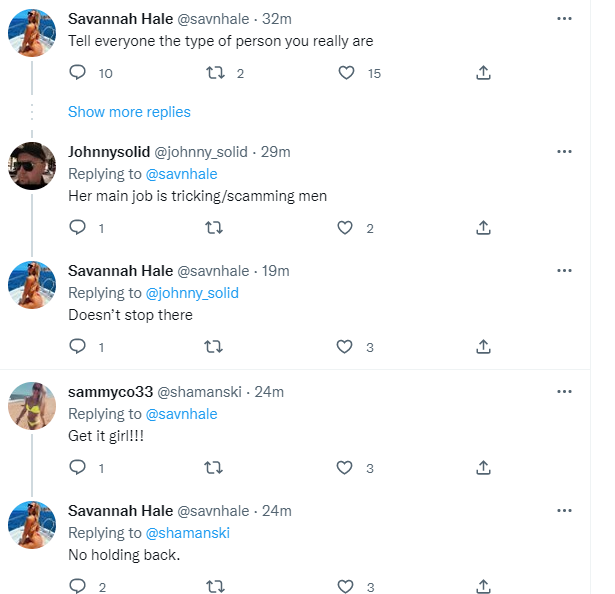Open more options on sammyco33's tweet

point(564,391)
